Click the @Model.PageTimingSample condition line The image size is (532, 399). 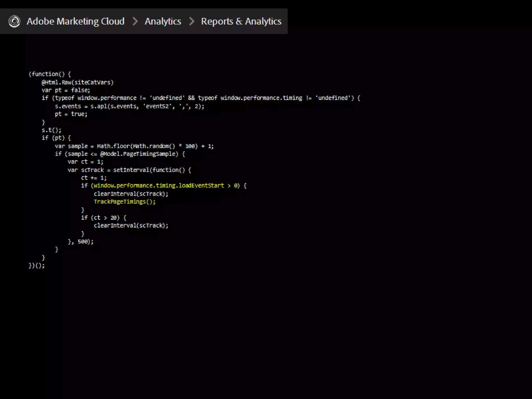click(x=120, y=154)
